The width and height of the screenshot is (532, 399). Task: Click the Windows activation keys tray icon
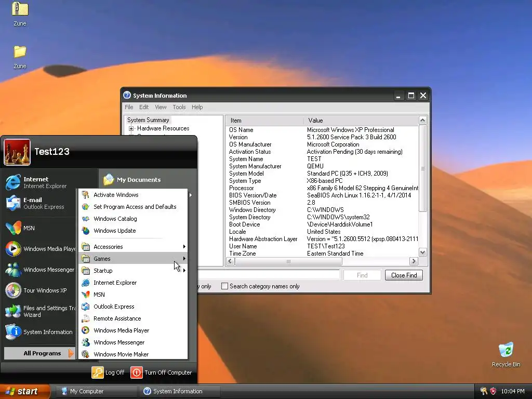coord(484,391)
